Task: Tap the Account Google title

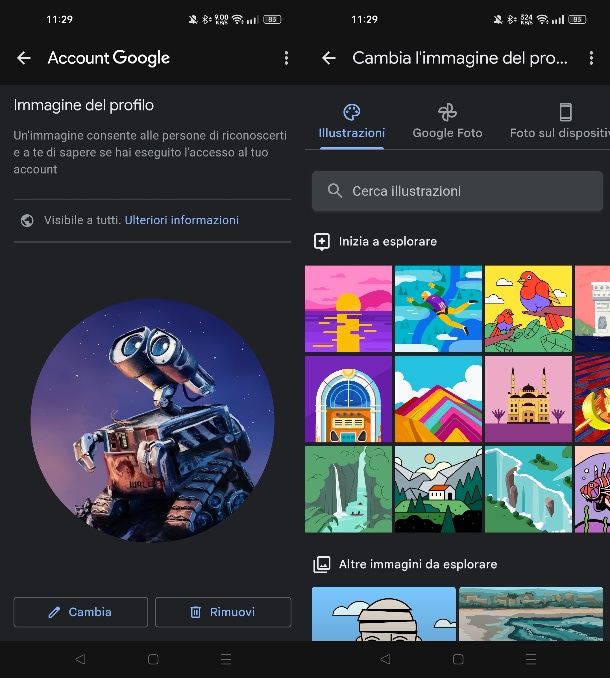Action: point(109,58)
